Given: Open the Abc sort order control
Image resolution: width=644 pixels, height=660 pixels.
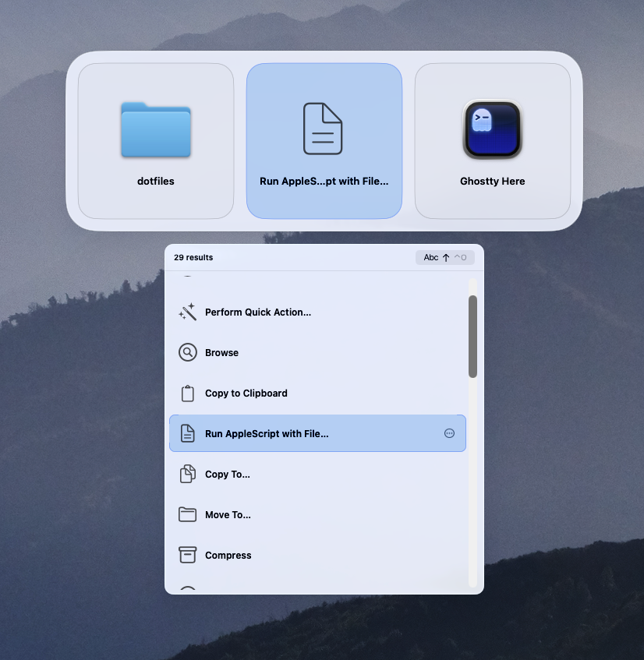Looking at the screenshot, I should pyautogui.click(x=444, y=257).
